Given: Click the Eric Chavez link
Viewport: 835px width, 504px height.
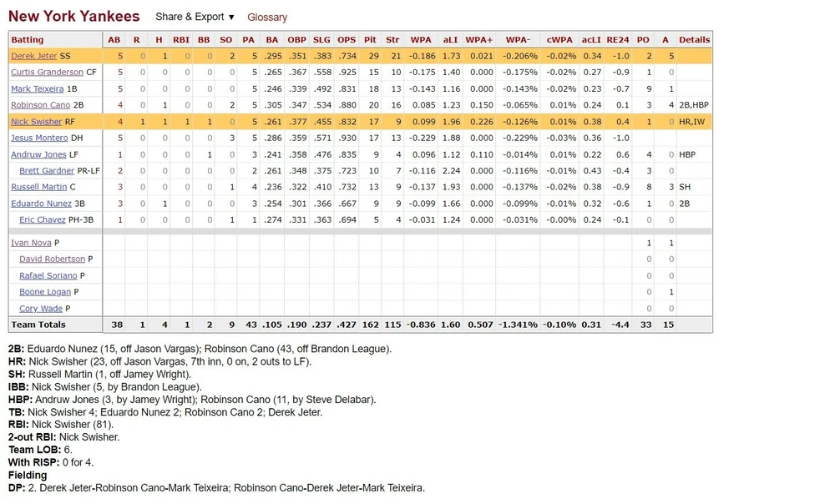Looking at the screenshot, I should 43,219.
